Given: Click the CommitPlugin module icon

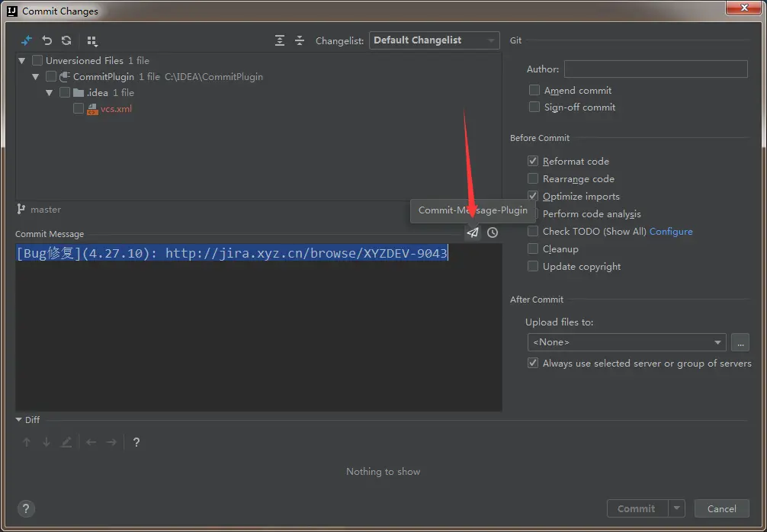Looking at the screenshot, I should (x=65, y=77).
